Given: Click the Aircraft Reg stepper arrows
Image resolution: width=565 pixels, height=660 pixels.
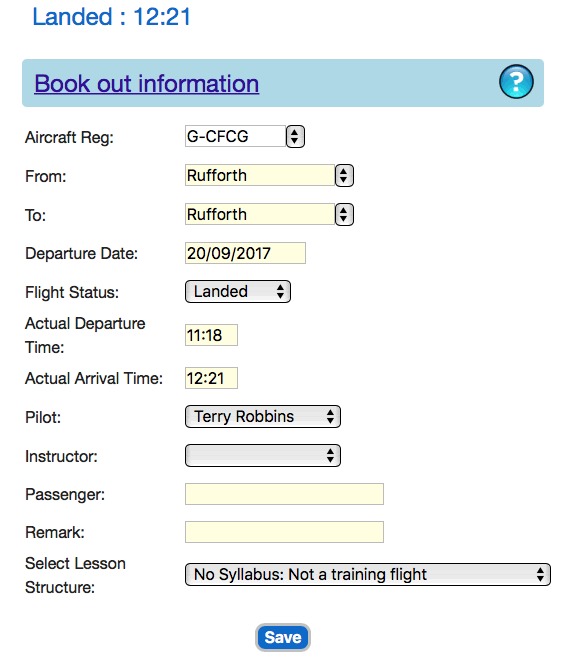Looking at the screenshot, I should (295, 137).
